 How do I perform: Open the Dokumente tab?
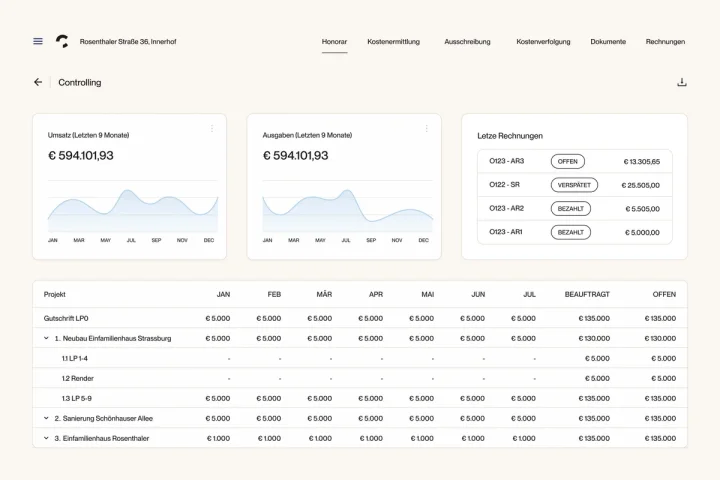click(x=608, y=42)
